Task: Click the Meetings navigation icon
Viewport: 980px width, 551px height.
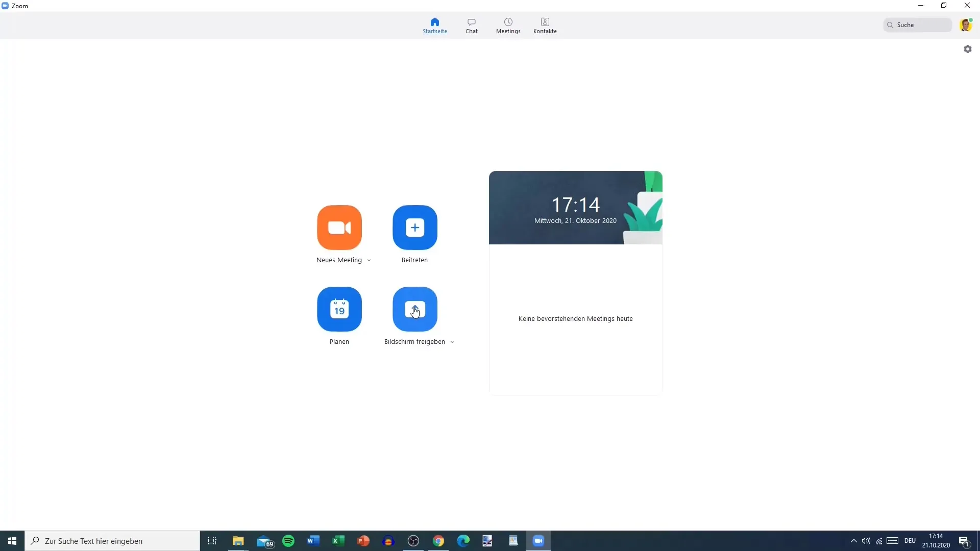Action: 508,25
